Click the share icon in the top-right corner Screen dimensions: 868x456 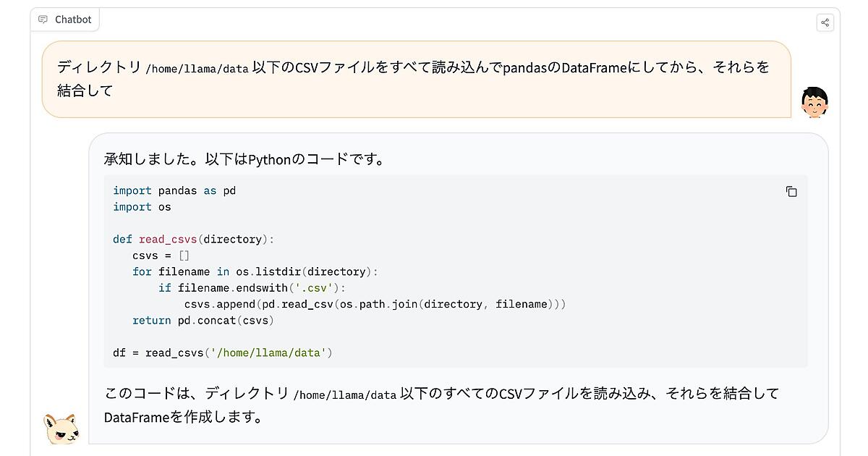point(825,22)
